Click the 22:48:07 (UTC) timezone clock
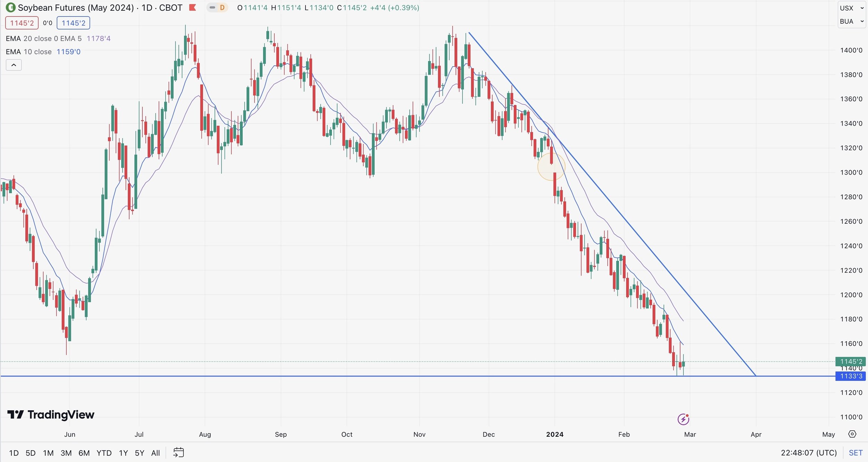The width and height of the screenshot is (868, 462). [809, 453]
